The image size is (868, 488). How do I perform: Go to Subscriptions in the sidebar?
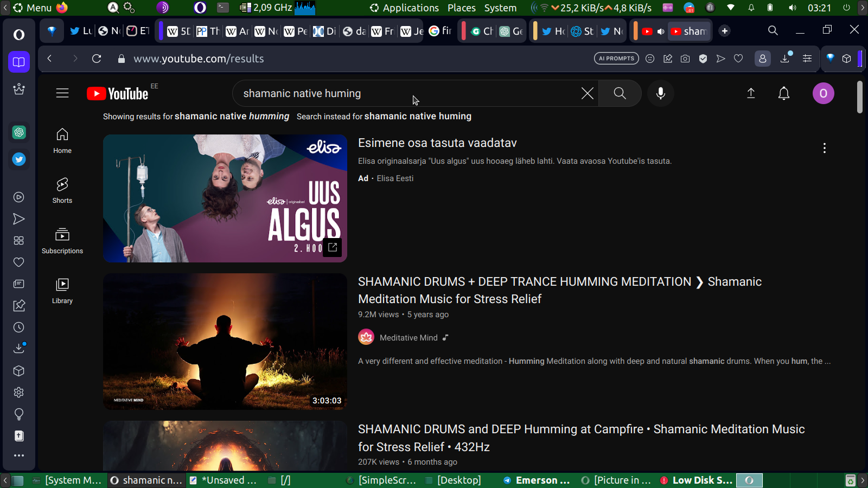pos(62,241)
